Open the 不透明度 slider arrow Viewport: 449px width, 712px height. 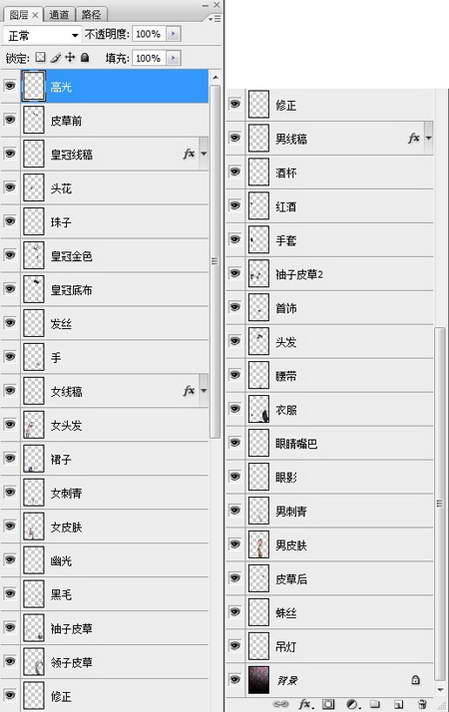click(173, 34)
